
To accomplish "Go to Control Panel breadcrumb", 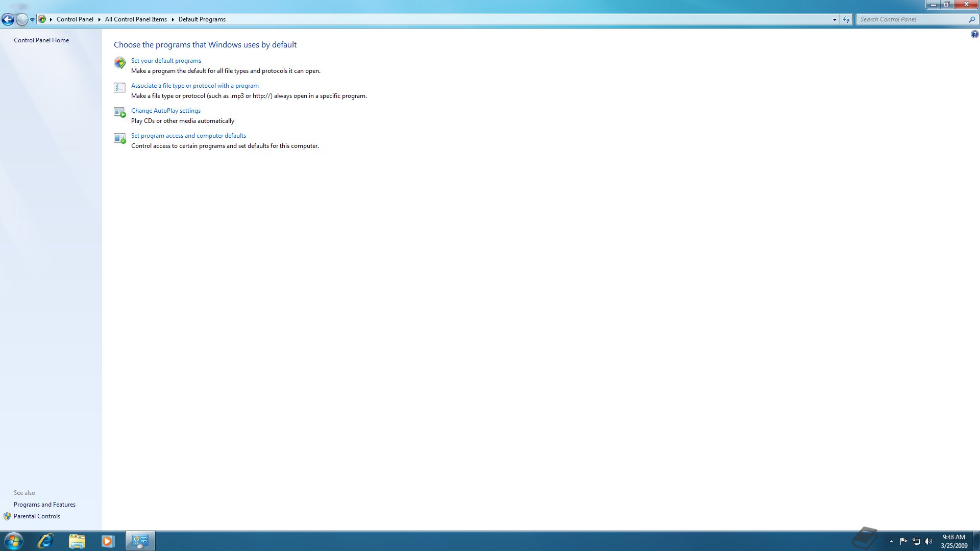I will [75, 19].
